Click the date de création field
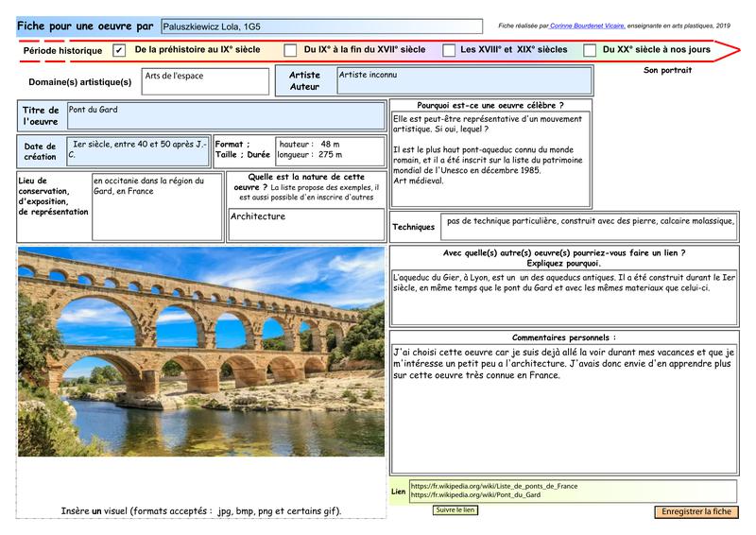 [x=138, y=151]
